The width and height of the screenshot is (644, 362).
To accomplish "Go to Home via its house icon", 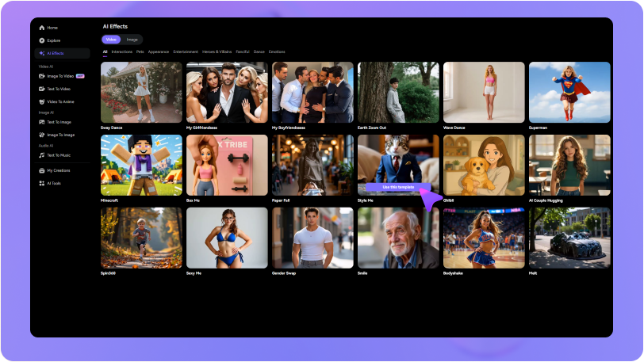I will point(41,28).
